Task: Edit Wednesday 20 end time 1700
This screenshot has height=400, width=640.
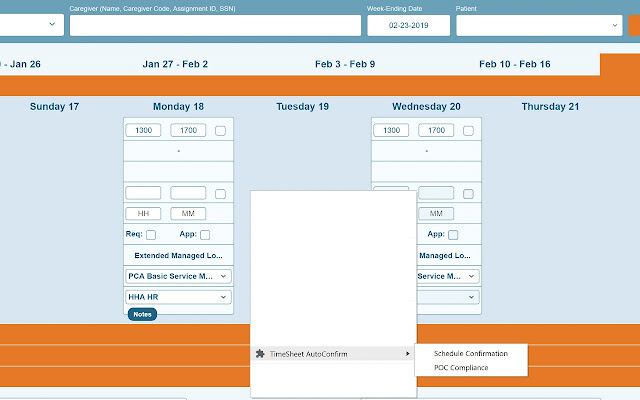Action: pos(436,130)
